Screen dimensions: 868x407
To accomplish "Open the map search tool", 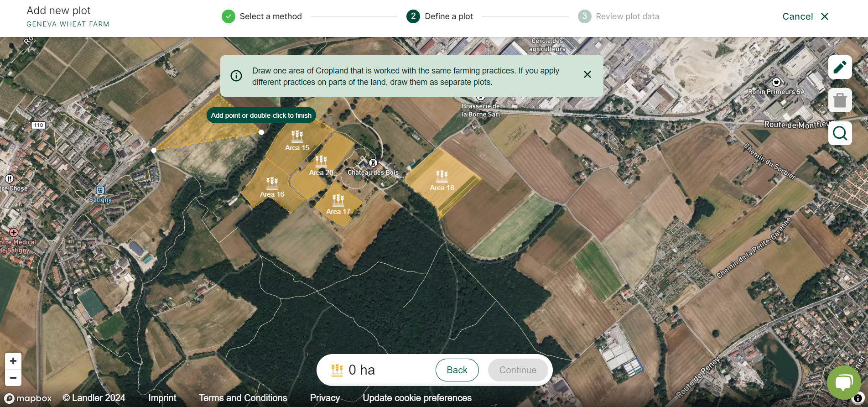I will (840, 133).
